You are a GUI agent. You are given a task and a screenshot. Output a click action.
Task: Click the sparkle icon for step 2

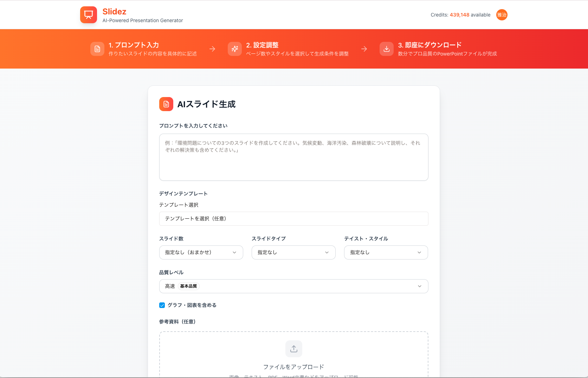(x=235, y=49)
